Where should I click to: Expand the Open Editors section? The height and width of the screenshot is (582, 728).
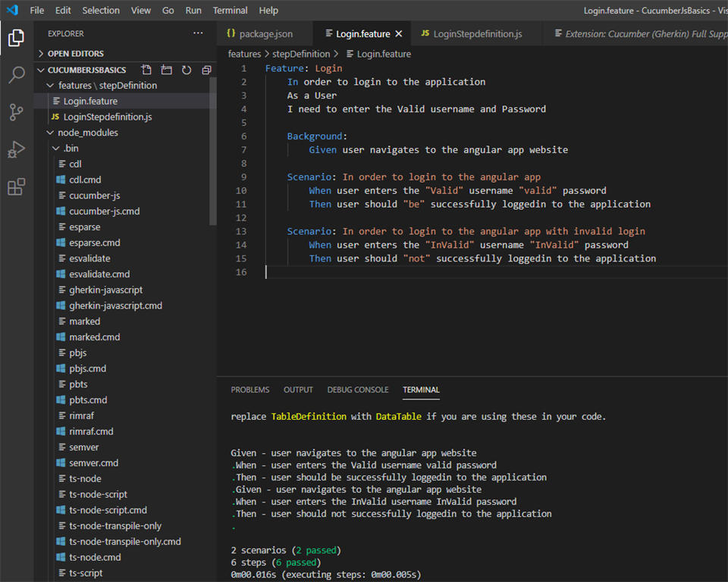click(75, 54)
